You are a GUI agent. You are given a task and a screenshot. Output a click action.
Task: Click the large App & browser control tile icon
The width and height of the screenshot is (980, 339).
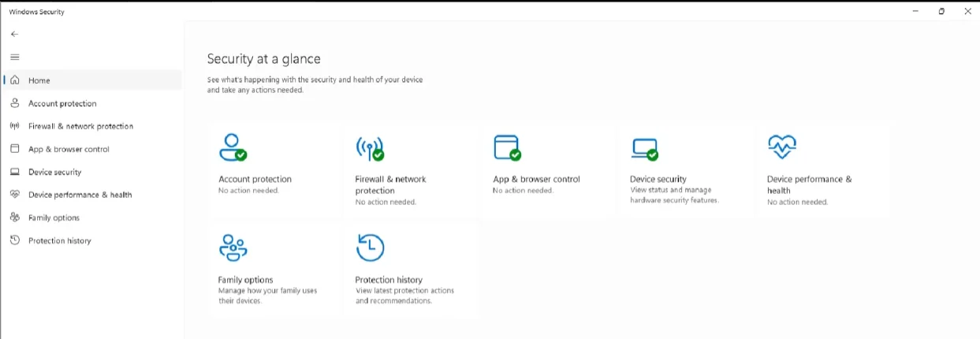click(x=507, y=147)
